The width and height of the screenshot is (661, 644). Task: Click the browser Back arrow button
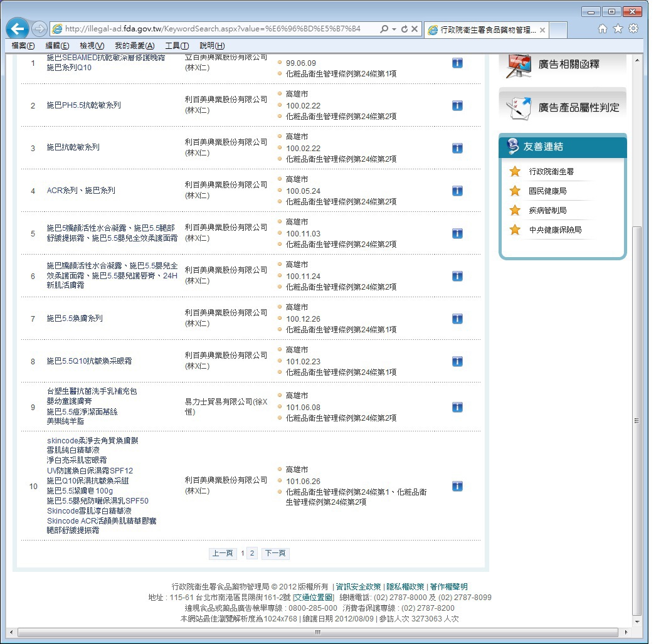point(18,29)
